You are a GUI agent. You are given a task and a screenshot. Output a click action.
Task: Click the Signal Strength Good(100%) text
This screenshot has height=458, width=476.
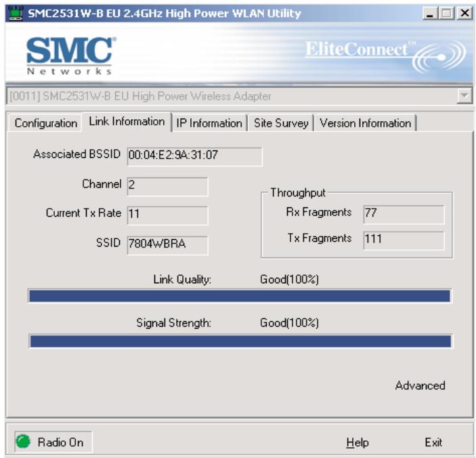(x=289, y=323)
